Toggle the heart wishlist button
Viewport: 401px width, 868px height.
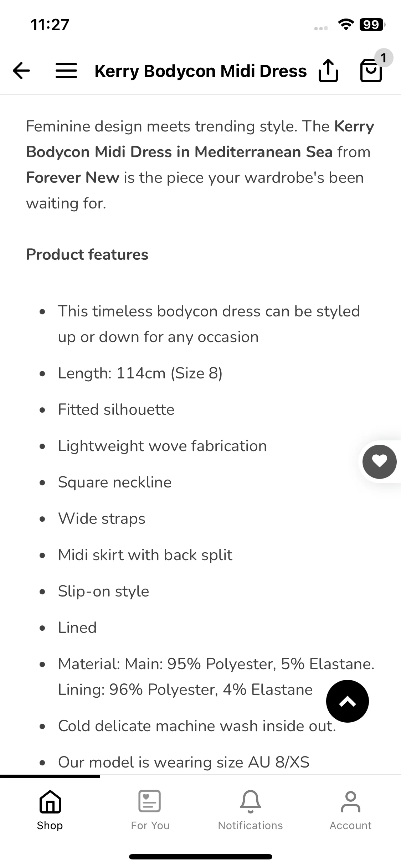click(x=380, y=462)
